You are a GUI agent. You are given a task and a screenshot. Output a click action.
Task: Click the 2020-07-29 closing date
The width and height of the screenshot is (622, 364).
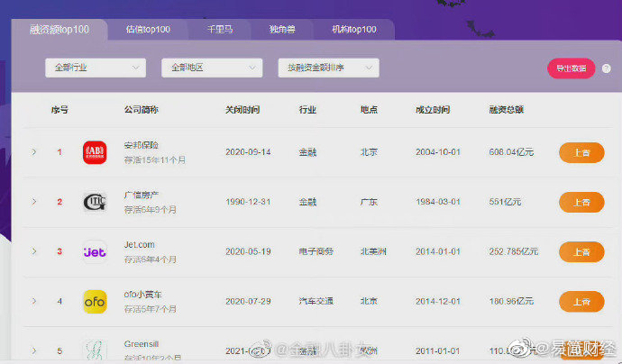248,301
